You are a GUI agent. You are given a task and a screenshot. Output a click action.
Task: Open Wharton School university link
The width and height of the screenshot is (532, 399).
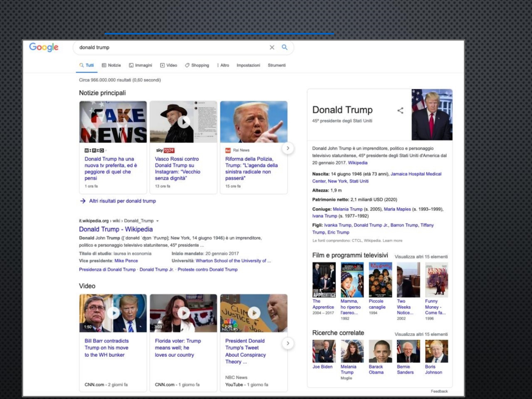click(x=233, y=261)
